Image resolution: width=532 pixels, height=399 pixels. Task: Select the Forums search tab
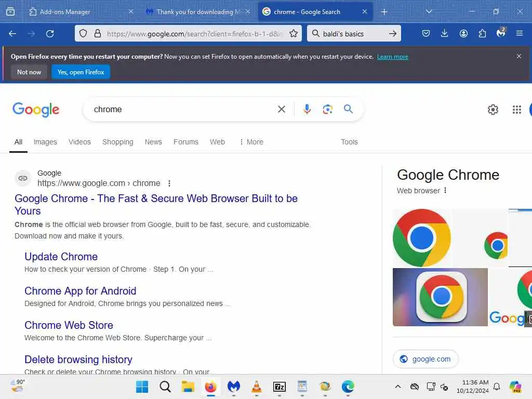pos(186,142)
